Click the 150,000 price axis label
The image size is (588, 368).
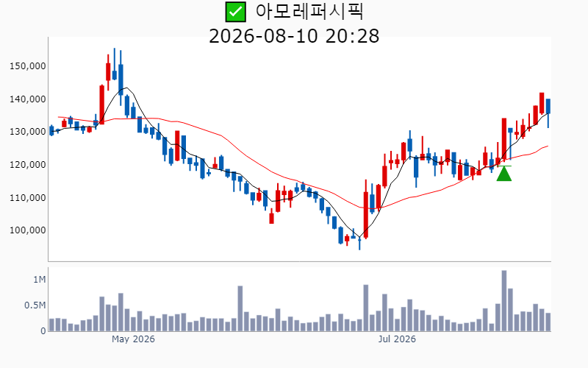click(28, 66)
